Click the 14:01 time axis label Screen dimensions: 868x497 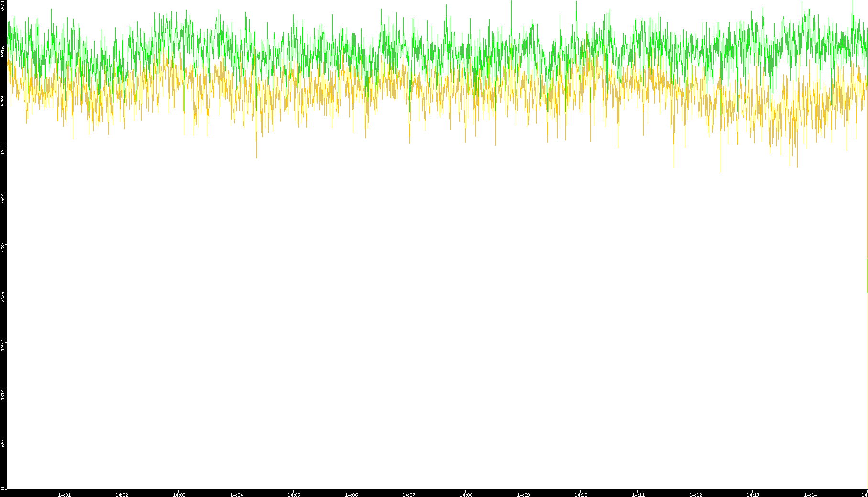coord(64,495)
